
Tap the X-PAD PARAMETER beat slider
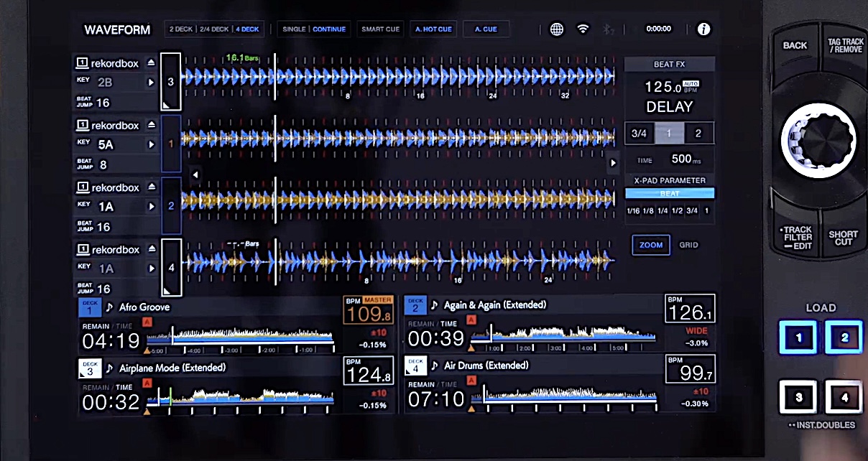pos(669,193)
